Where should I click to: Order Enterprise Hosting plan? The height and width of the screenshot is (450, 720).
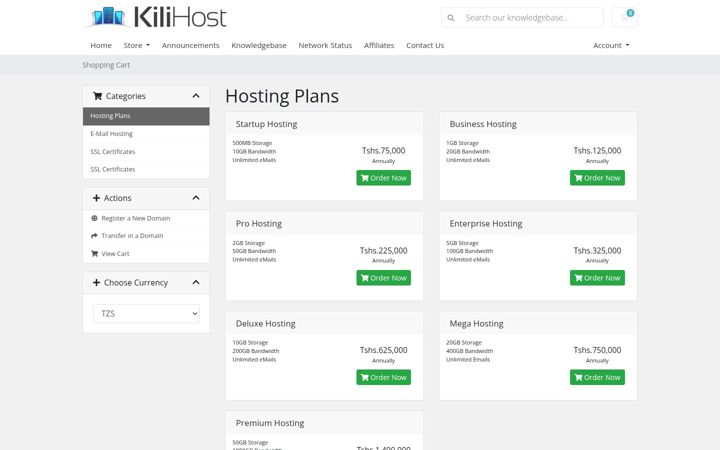click(597, 278)
